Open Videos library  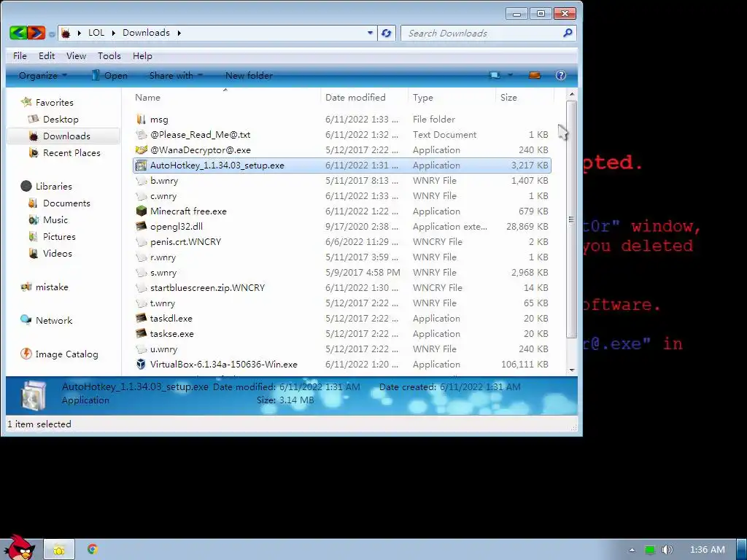click(x=57, y=253)
